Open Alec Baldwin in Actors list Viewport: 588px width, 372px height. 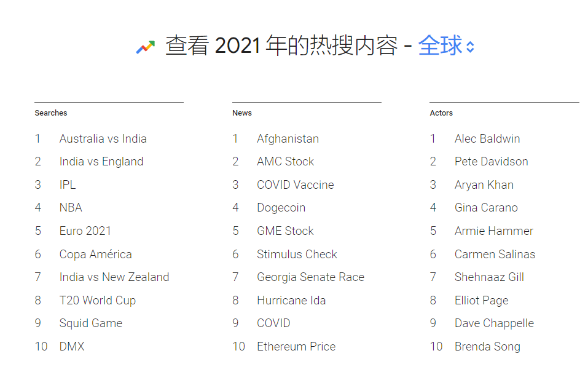coord(487,139)
